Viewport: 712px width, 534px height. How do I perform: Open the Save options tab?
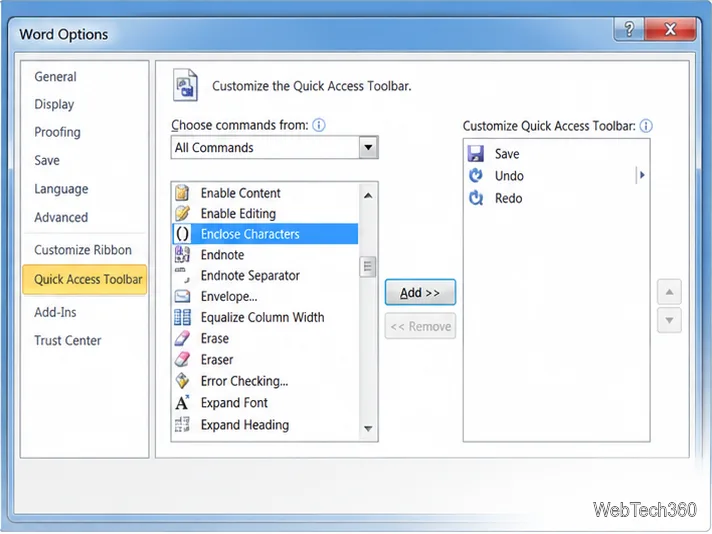click(x=47, y=160)
